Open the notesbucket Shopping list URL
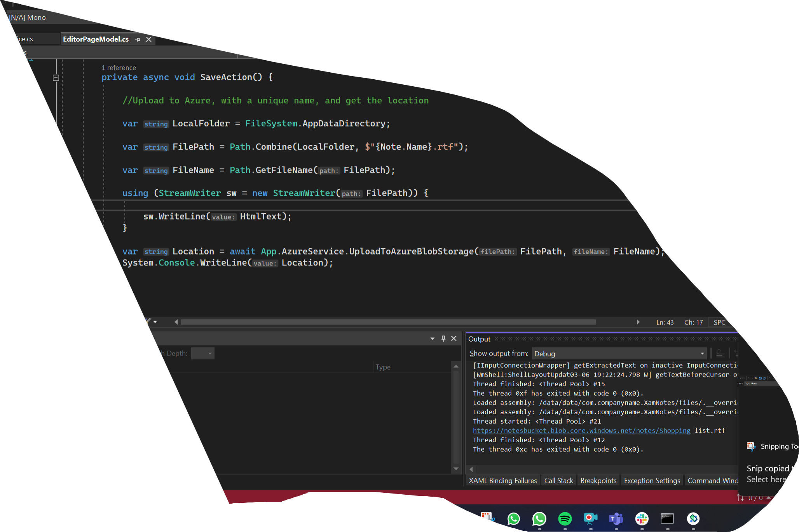 pos(581,431)
